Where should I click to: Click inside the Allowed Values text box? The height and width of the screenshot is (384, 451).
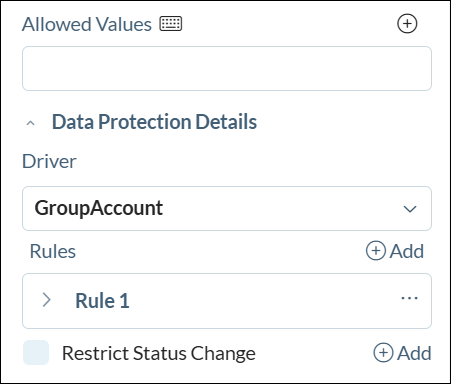click(227, 68)
